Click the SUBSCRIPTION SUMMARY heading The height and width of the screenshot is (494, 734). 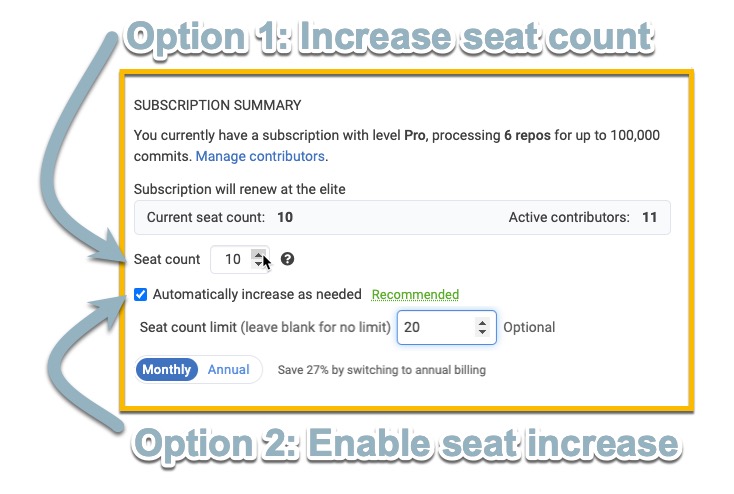[217, 104]
